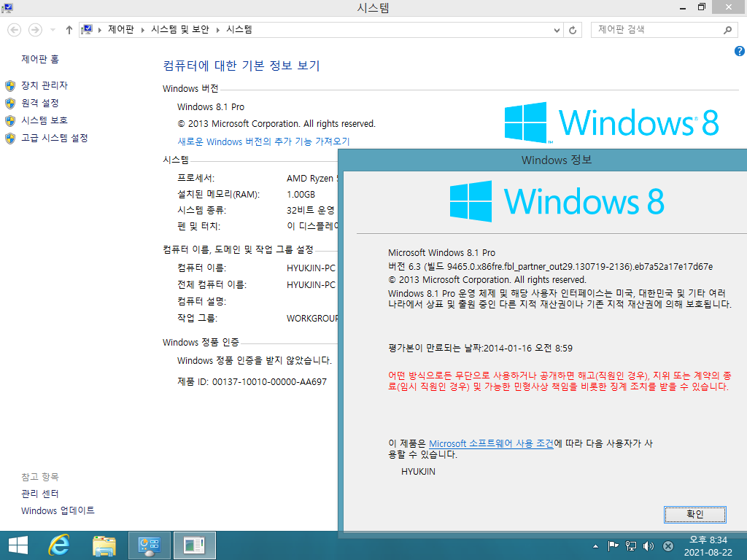Screen dimensions: 747x560
Task: Click Windows 8.1 Pro edition text
Action: tap(211, 106)
